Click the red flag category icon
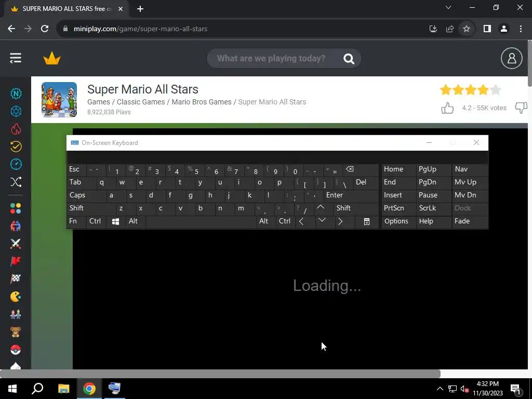The width and height of the screenshot is (532, 399). coord(16,261)
